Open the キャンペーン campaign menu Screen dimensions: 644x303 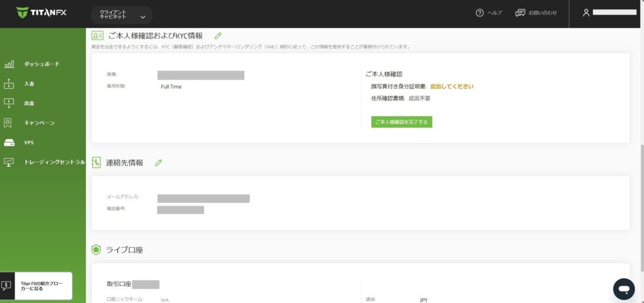point(39,123)
